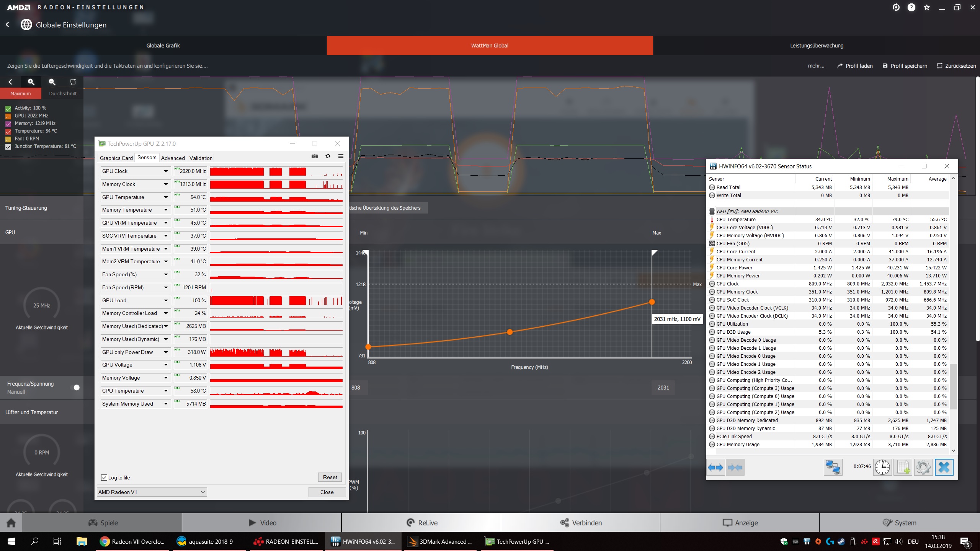This screenshot has height=551, width=980.
Task: Click the Close button in GPU-Z
Action: pos(327,492)
